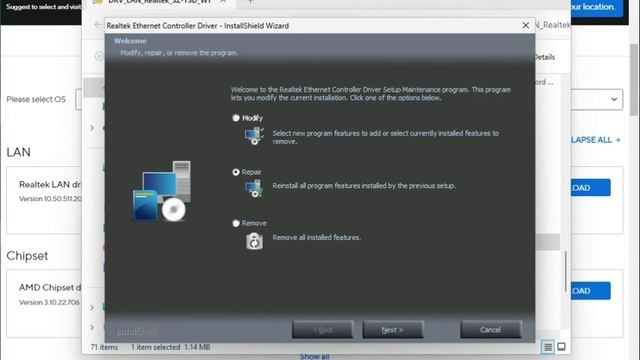
Task: Click the installer computer and disc graphic
Action: click(162, 191)
